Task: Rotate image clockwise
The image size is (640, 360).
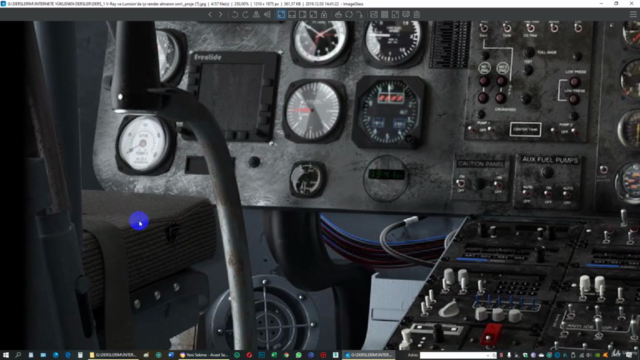Action: point(245,15)
